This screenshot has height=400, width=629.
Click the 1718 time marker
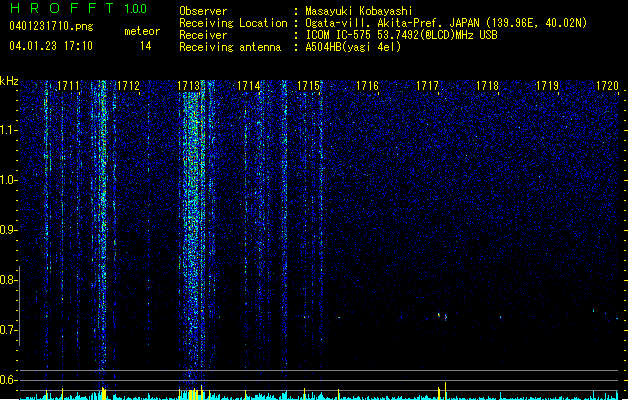coord(487,86)
